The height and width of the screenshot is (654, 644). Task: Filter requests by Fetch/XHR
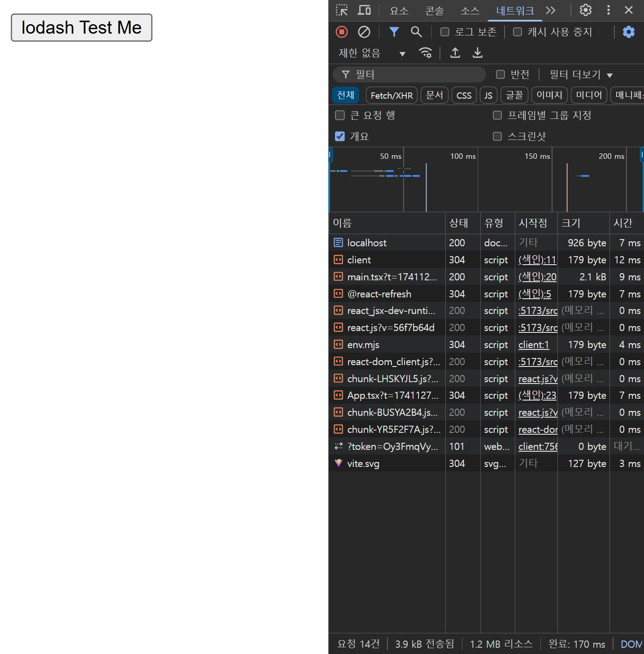[392, 95]
